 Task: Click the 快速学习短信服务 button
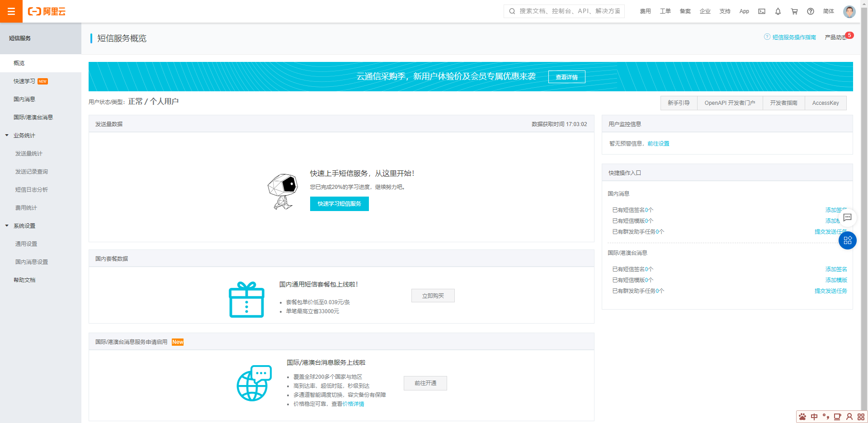(339, 204)
